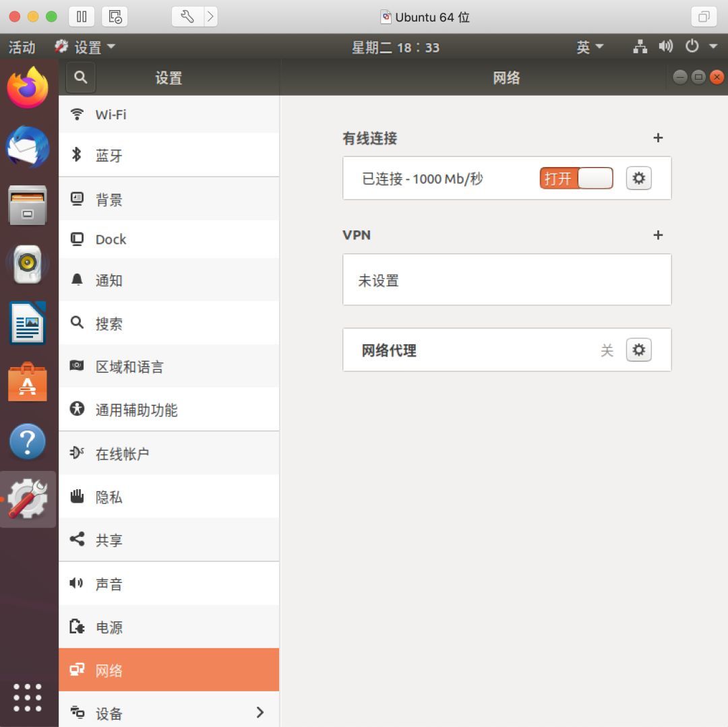Toggle the wired connection switch off
This screenshot has height=727, width=728.
click(x=576, y=179)
